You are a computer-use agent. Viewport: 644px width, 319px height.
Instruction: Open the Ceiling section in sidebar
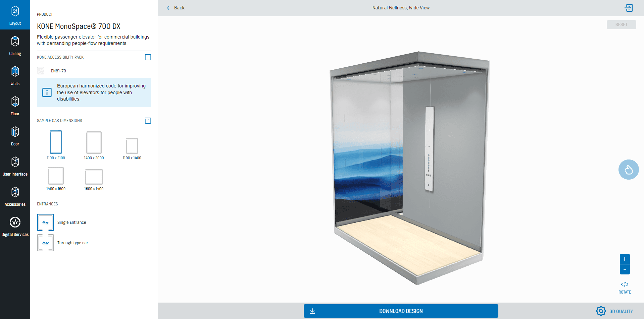[15, 45]
